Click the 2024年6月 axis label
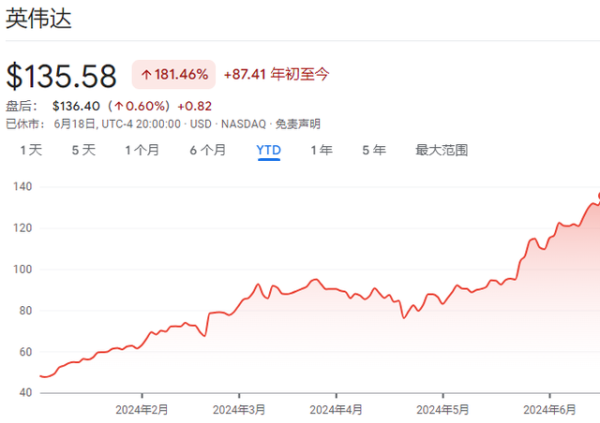 tap(549, 410)
